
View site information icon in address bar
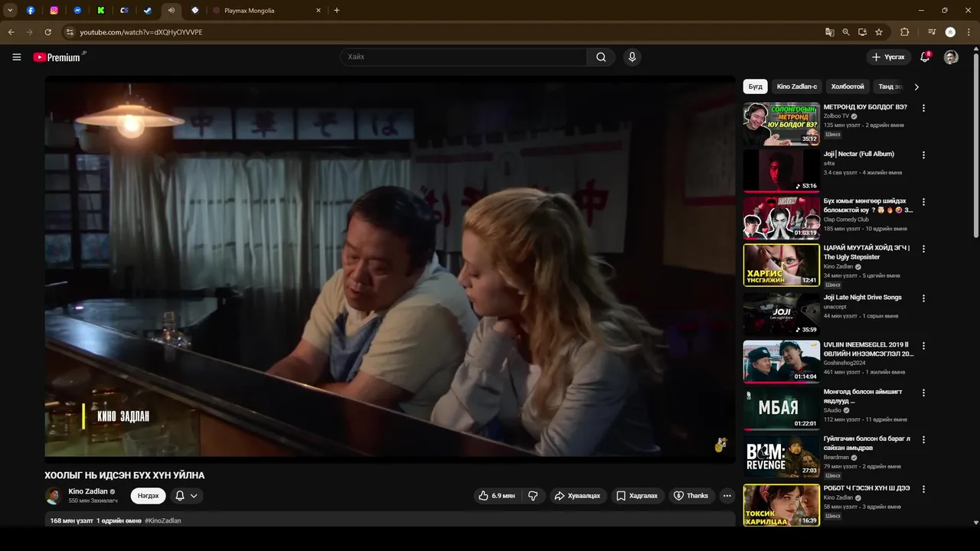coord(70,32)
